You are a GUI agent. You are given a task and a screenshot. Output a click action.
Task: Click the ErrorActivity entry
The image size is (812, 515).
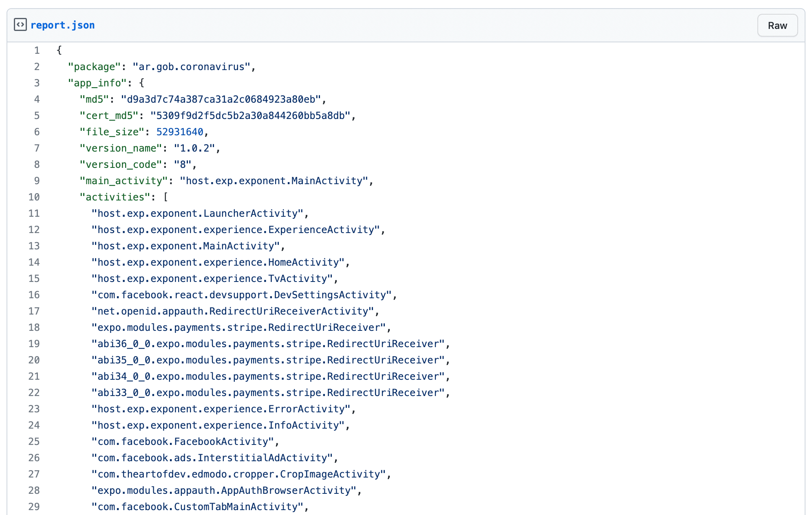pyautogui.click(x=221, y=409)
